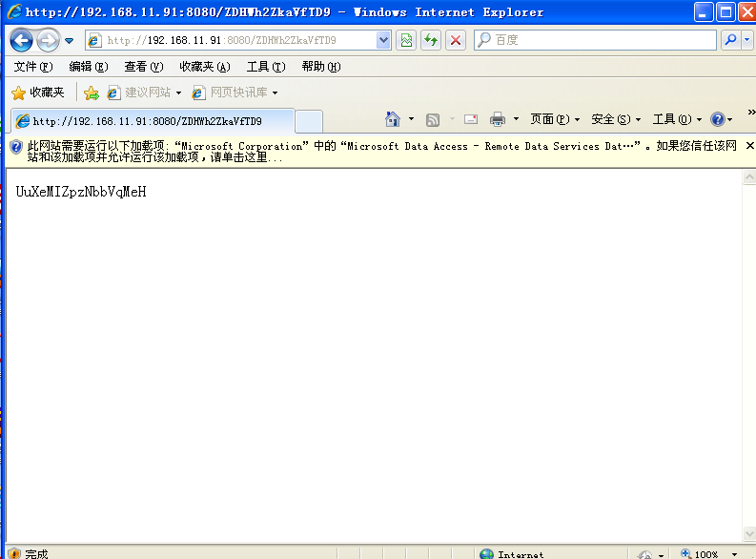This screenshot has height=559, width=756.
Task: Minimize the Internet Explorer window
Action: pos(703,12)
